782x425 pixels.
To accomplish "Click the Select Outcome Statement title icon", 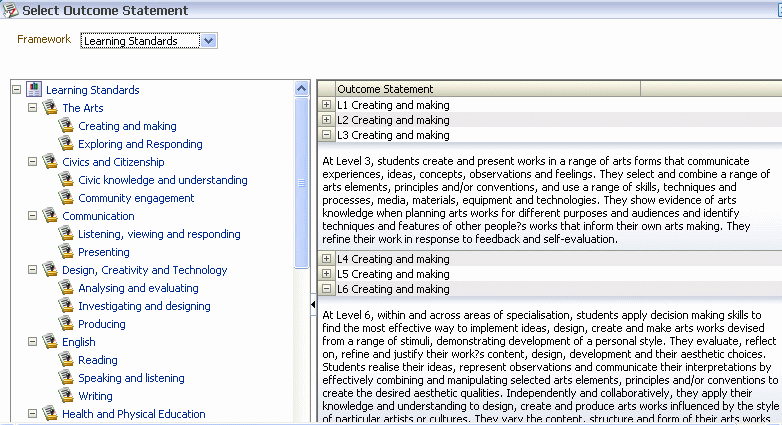I will coord(10,10).
